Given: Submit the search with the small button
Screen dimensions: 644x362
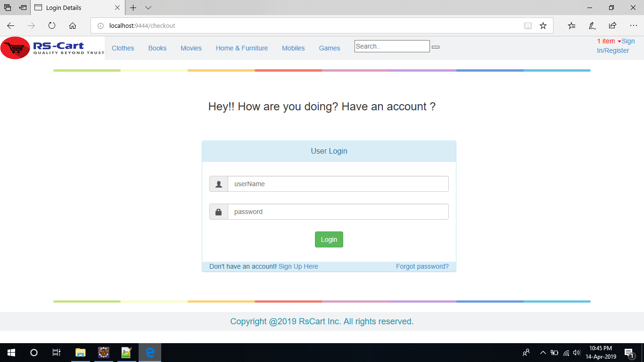Looking at the screenshot, I should tap(436, 47).
